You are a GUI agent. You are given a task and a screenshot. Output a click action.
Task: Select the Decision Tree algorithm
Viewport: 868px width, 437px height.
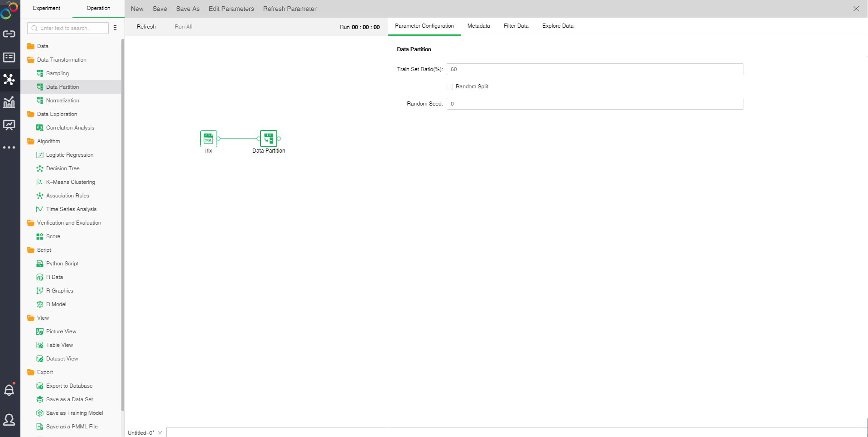pyautogui.click(x=63, y=168)
